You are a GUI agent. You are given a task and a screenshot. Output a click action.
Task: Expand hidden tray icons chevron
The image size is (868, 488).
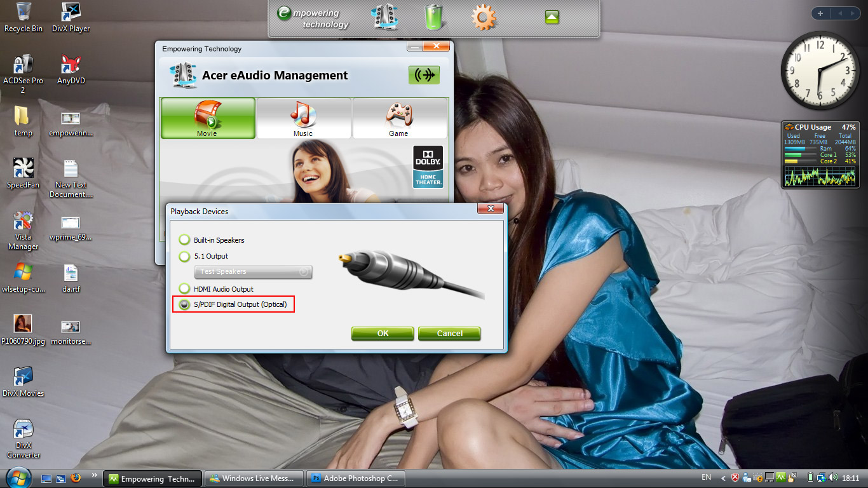pyautogui.click(x=723, y=478)
